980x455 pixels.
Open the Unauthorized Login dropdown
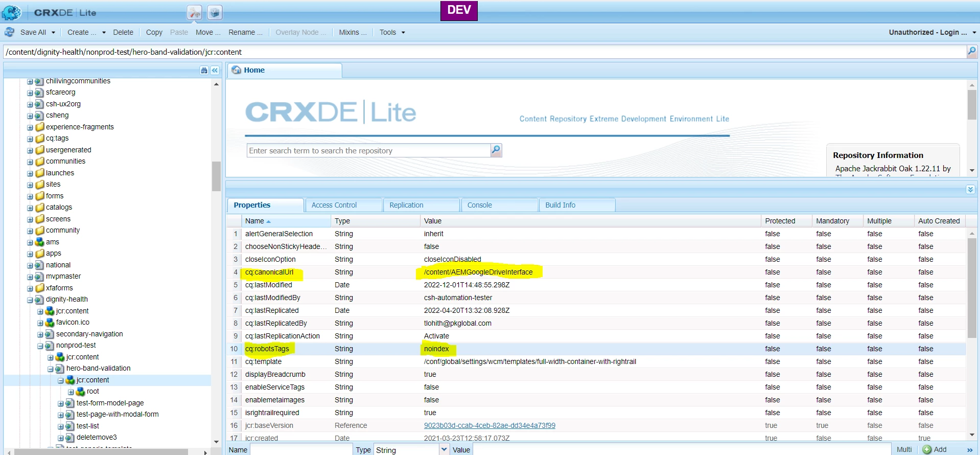tap(932, 32)
